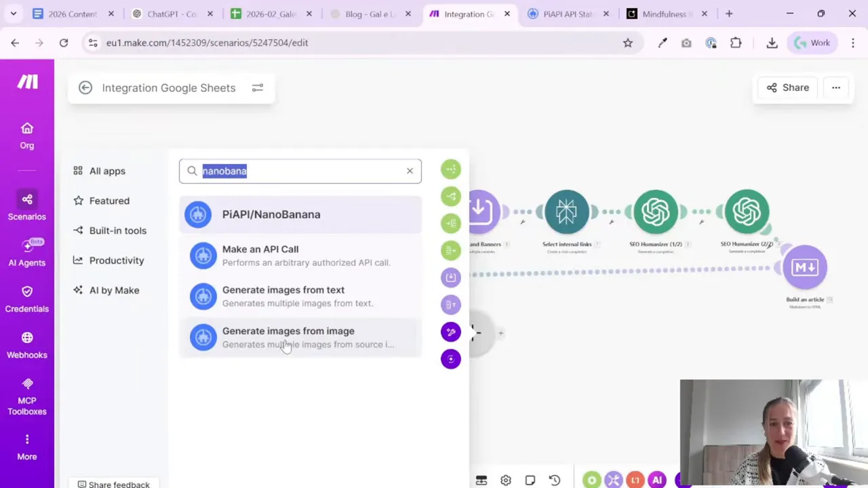Screen dimensions: 868x488
Task: Open the Make logo home
Action: [27, 82]
